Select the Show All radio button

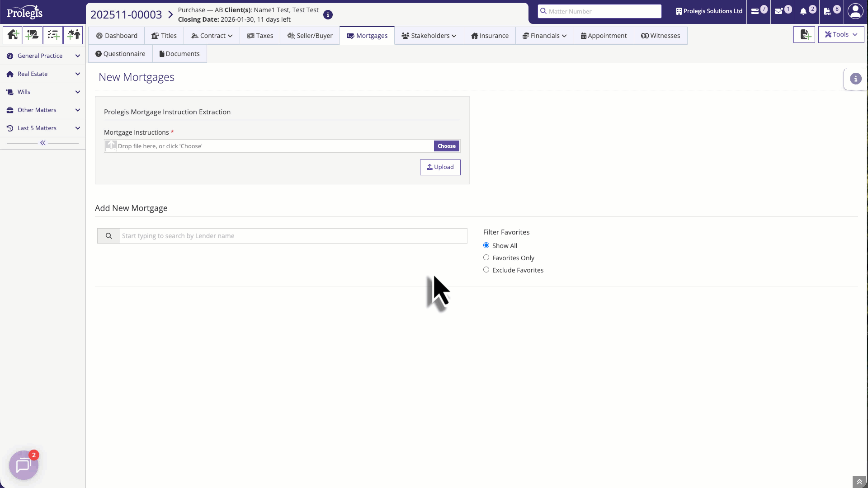click(486, 245)
